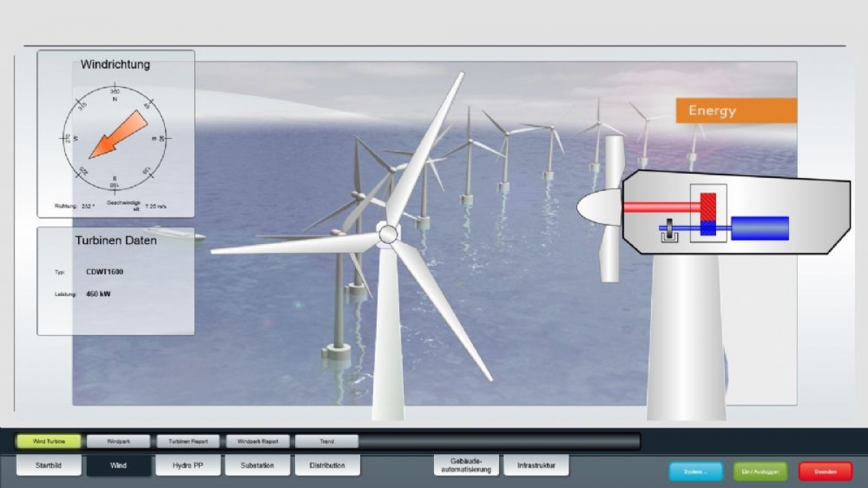Viewport: 868px width, 488px height.
Task: Go to the Startbild screen
Action: click(x=48, y=466)
